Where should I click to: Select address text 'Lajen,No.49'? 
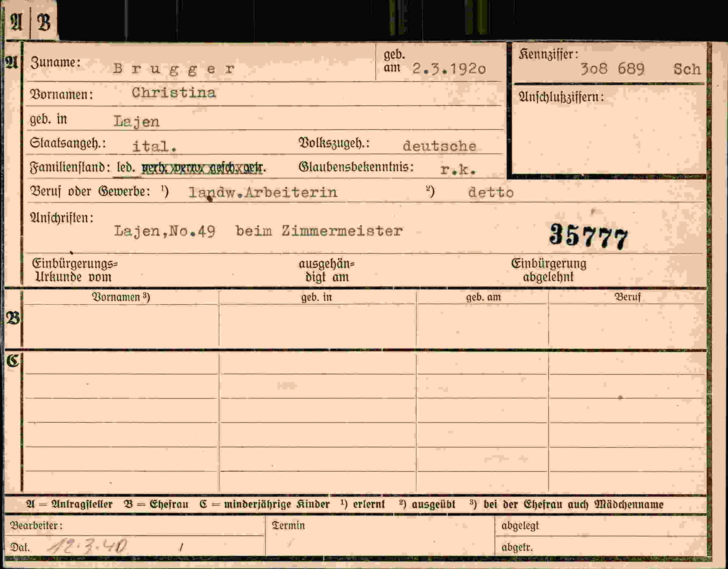(x=164, y=231)
